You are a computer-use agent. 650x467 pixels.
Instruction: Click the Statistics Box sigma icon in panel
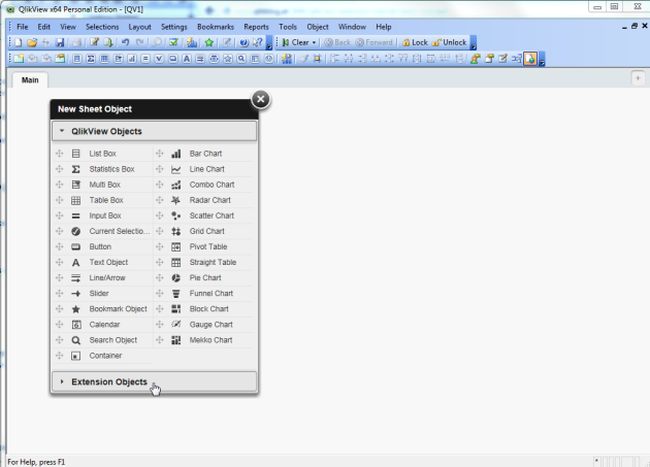point(76,169)
